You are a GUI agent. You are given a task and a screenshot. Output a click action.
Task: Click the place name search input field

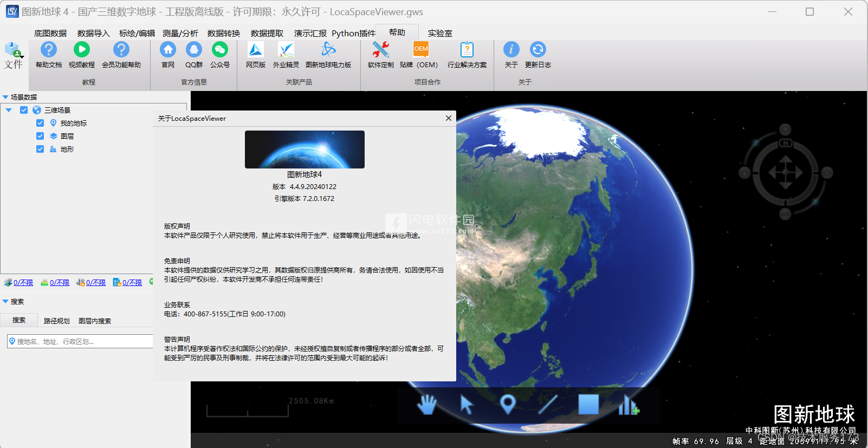[80, 341]
